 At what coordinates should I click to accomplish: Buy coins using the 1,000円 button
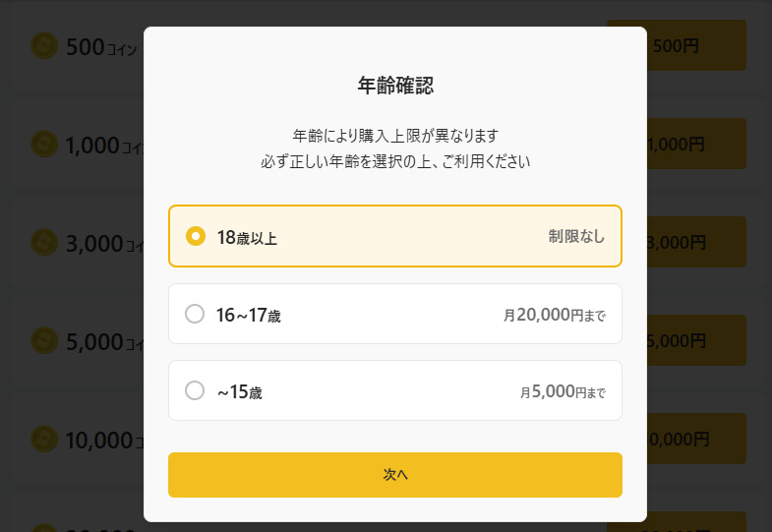[x=697, y=144]
